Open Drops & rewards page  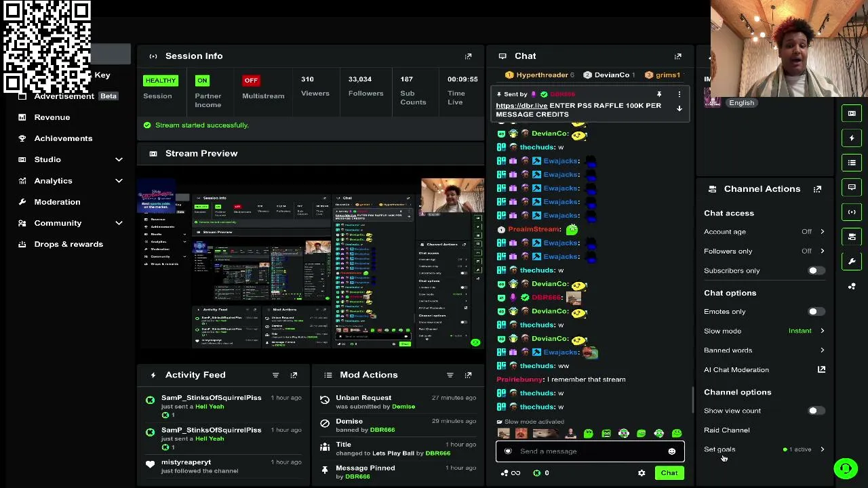point(68,244)
